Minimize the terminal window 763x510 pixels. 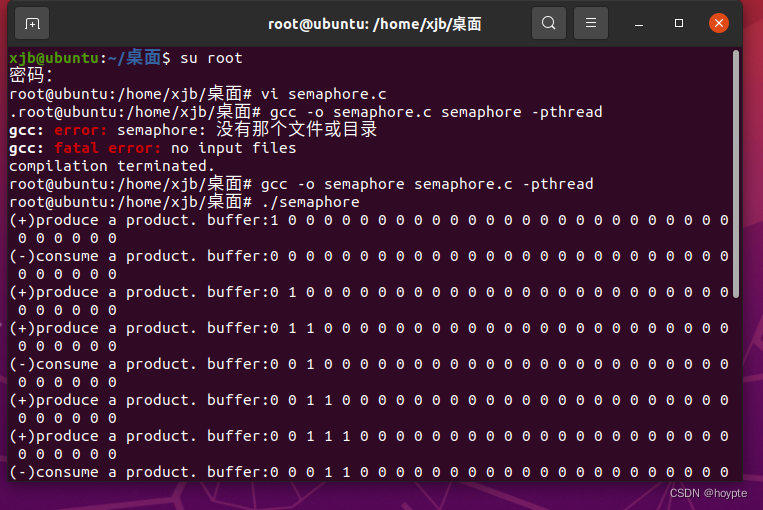click(x=639, y=24)
